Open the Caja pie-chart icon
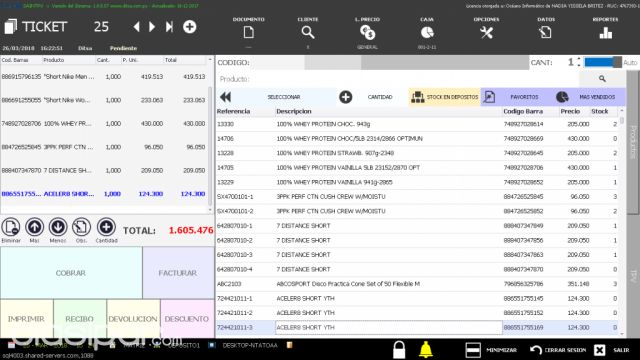 click(x=427, y=32)
